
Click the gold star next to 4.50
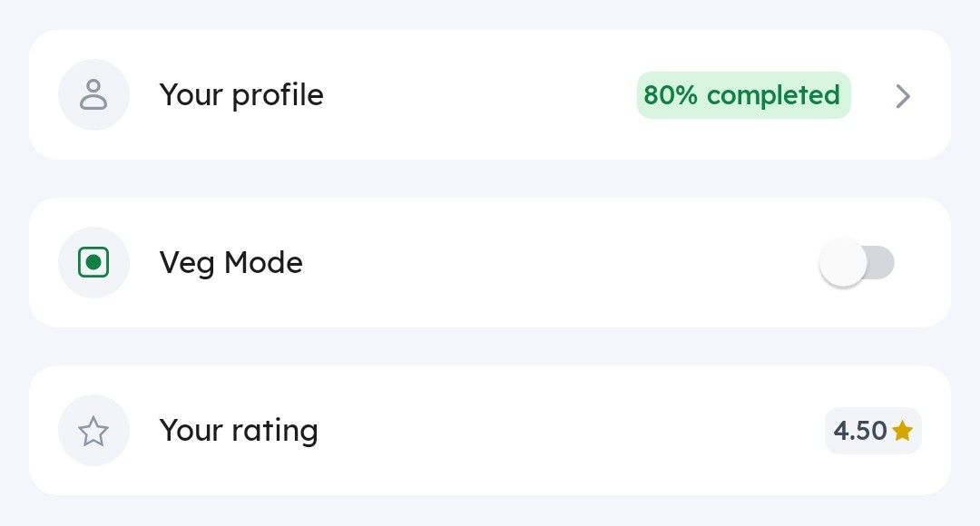coord(902,431)
